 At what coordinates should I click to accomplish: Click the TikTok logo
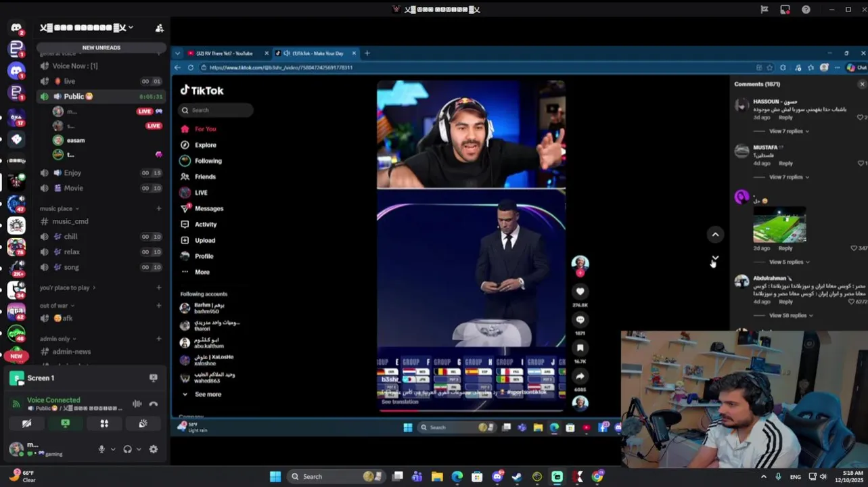click(x=202, y=91)
